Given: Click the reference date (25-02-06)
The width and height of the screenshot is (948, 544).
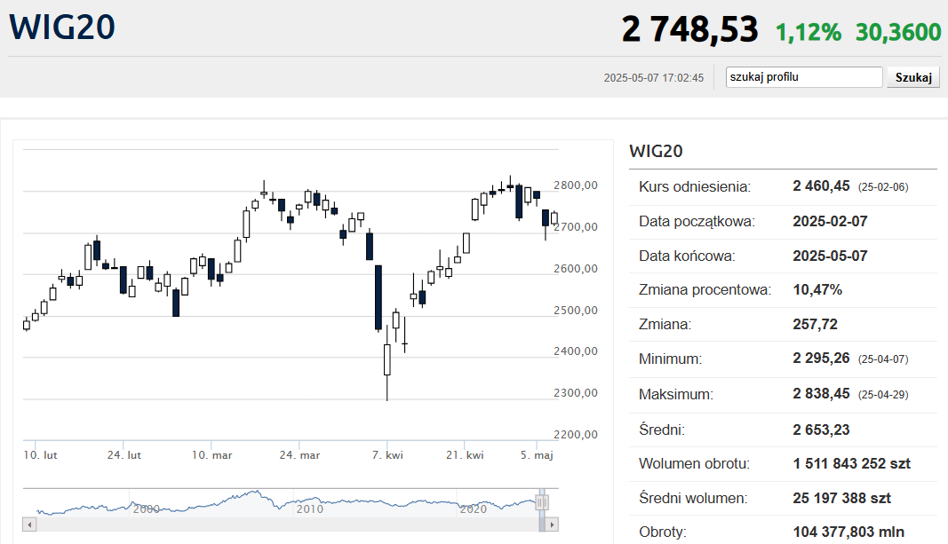Looking at the screenshot, I should click(x=883, y=187).
